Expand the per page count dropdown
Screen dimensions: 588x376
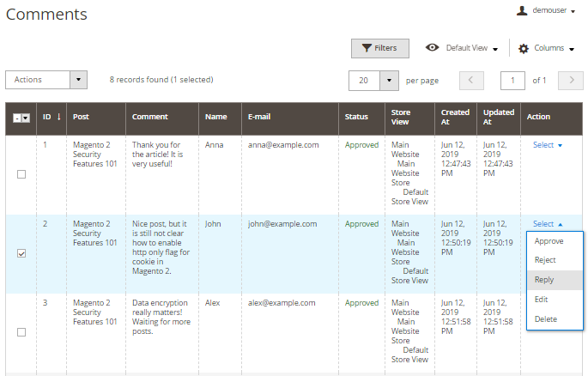pyautogui.click(x=389, y=81)
